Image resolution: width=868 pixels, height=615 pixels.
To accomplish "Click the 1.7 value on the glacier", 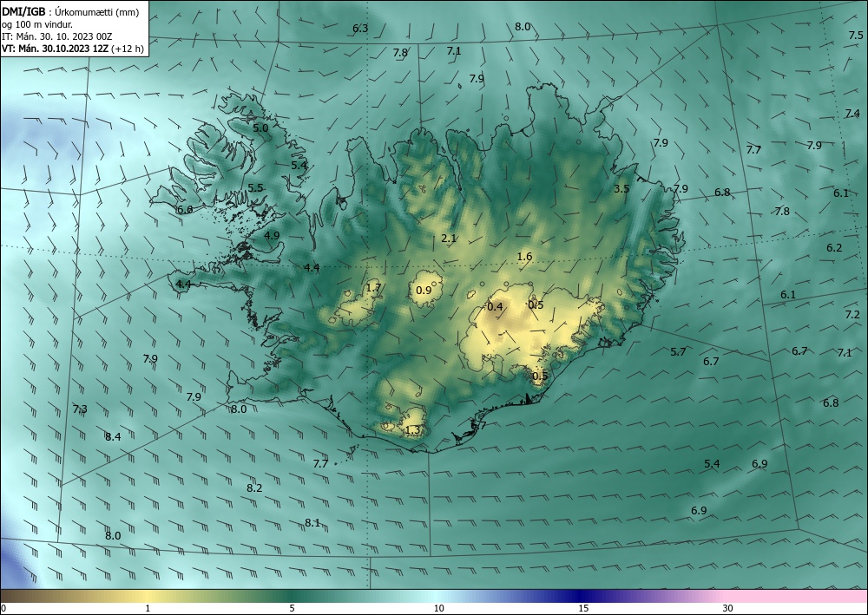I will pos(373,288).
